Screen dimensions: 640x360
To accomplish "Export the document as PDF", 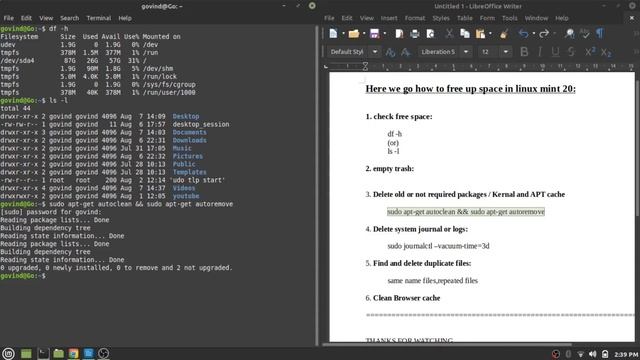I will (400, 34).
